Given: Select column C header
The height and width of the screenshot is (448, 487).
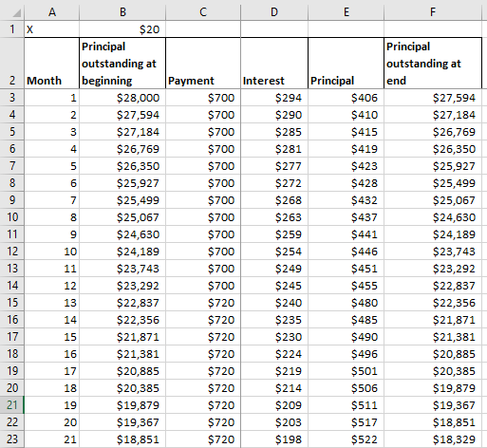Looking at the screenshot, I should pos(203,12).
